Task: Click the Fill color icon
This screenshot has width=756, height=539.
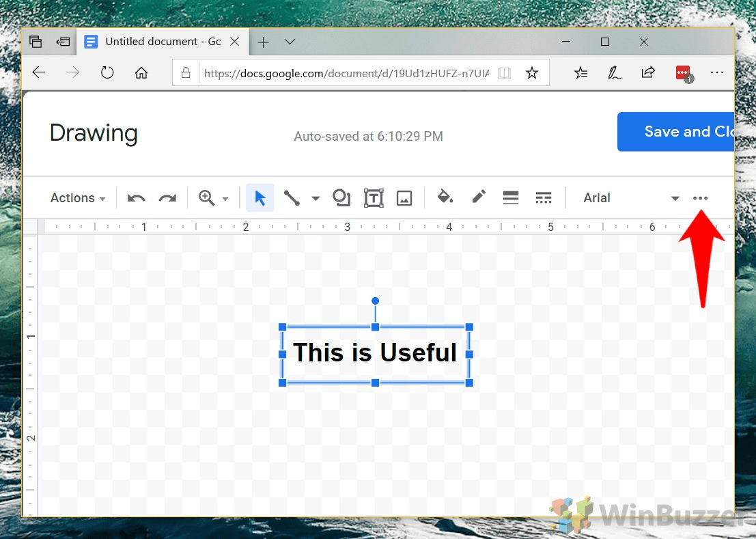Action: pos(445,197)
